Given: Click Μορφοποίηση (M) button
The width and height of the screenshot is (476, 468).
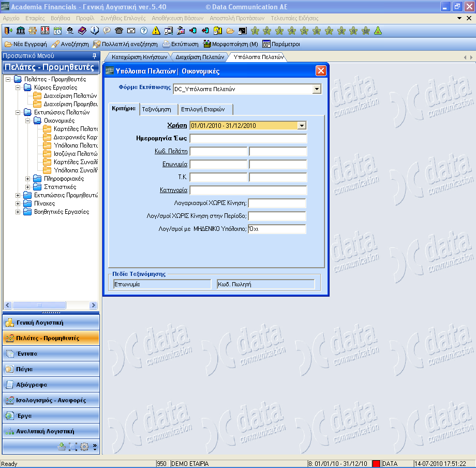Looking at the screenshot, I should (231, 45).
